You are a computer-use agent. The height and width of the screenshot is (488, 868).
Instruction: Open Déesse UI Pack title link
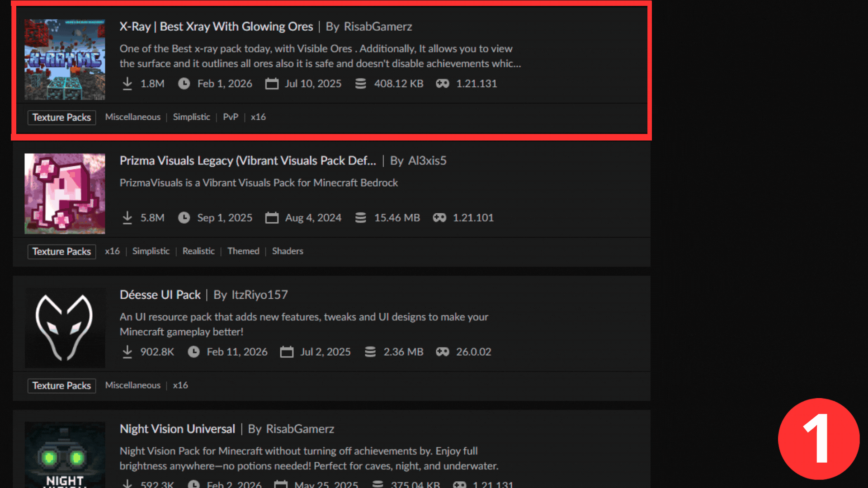coord(160,295)
